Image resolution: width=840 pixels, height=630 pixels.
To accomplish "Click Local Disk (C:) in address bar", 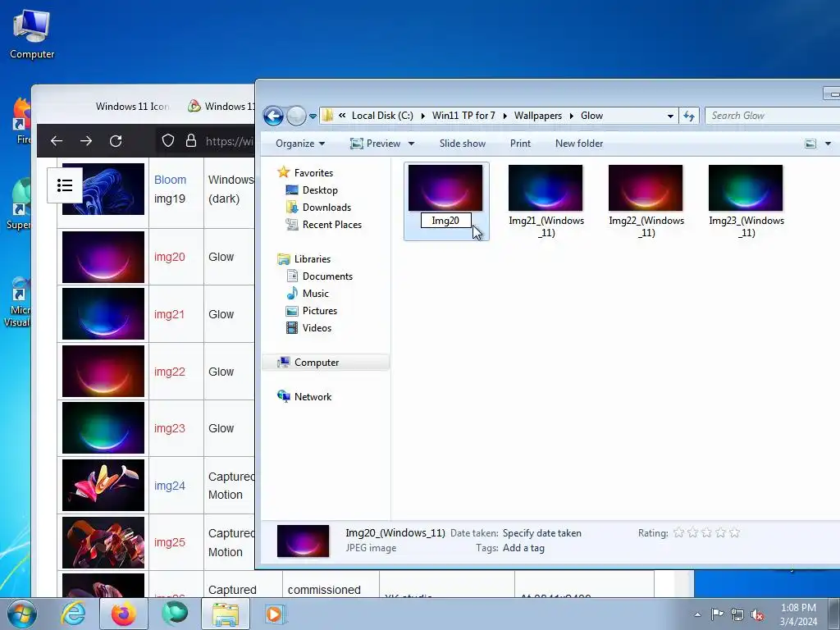I will coord(382,116).
